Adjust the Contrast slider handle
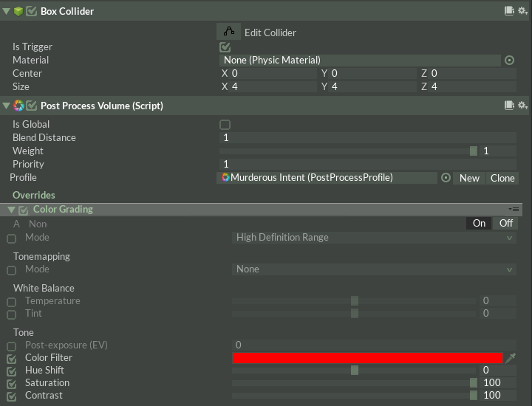This screenshot has width=532, height=406. pyautogui.click(x=474, y=395)
